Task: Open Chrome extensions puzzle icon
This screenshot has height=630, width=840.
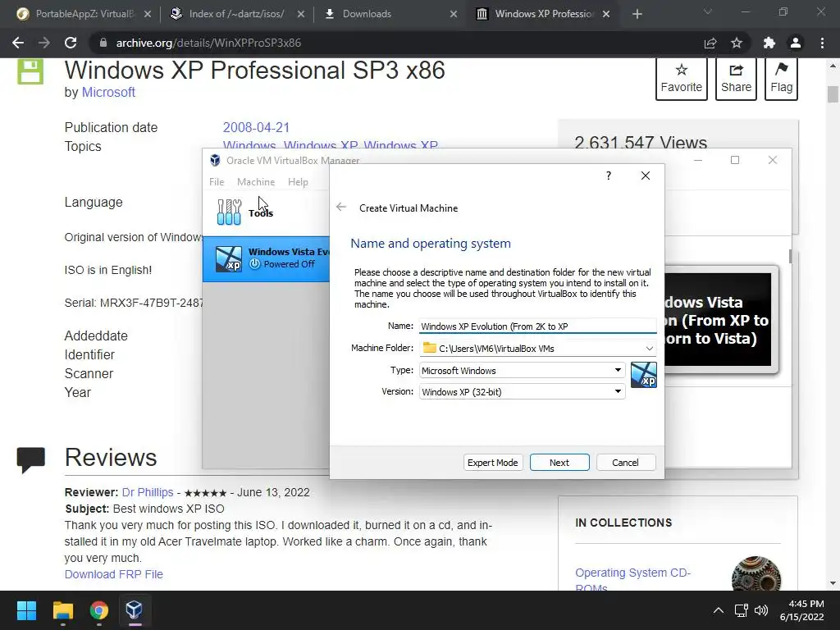Action: pyautogui.click(x=769, y=43)
